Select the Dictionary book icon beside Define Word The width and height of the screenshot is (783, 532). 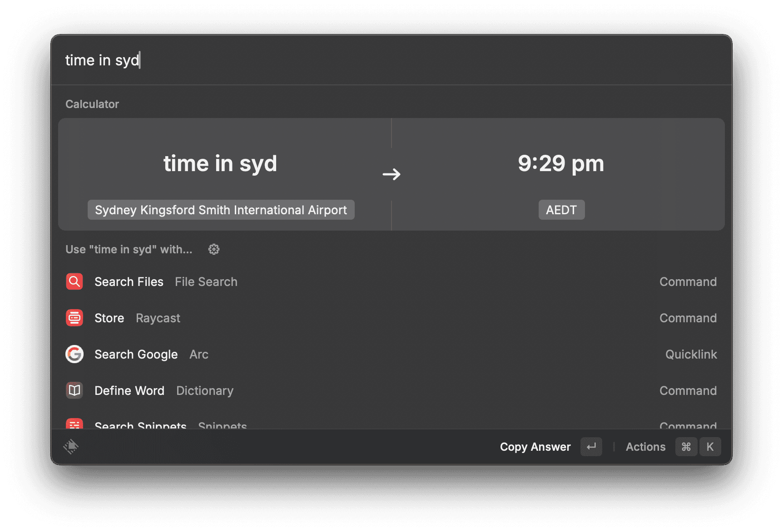74,390
